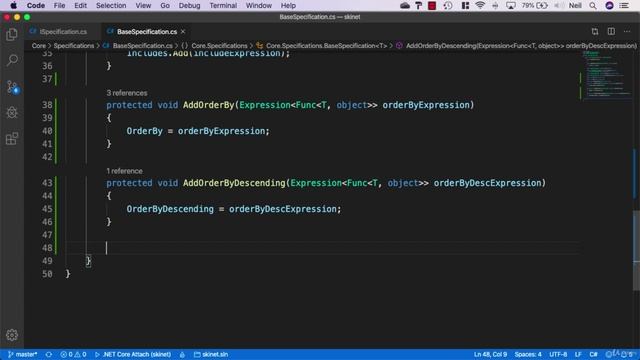Open the Terminal menu

(223, 5)
